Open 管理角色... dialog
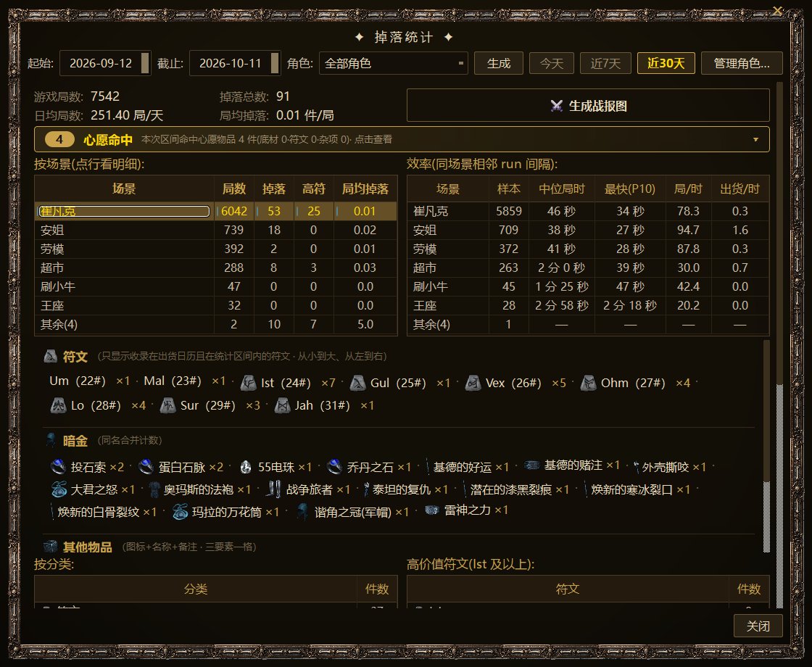812x667 pixels. tap(742, 63)
